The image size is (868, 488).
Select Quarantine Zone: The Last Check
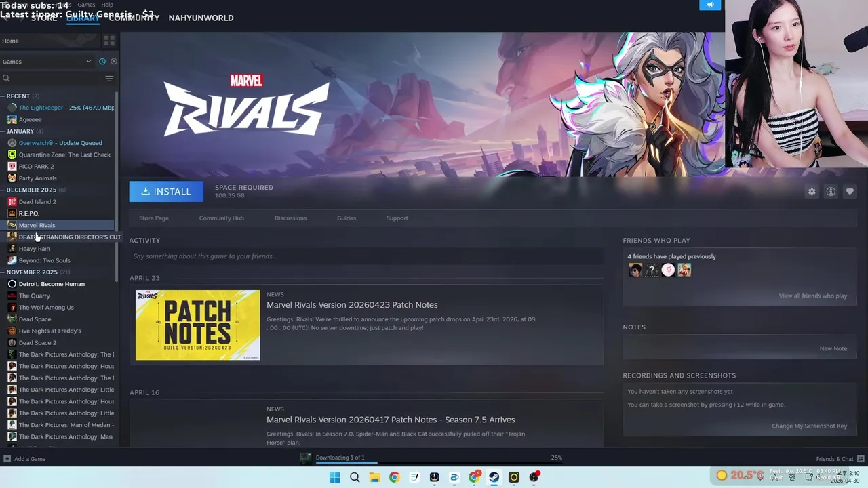click(x=64, y=155)
